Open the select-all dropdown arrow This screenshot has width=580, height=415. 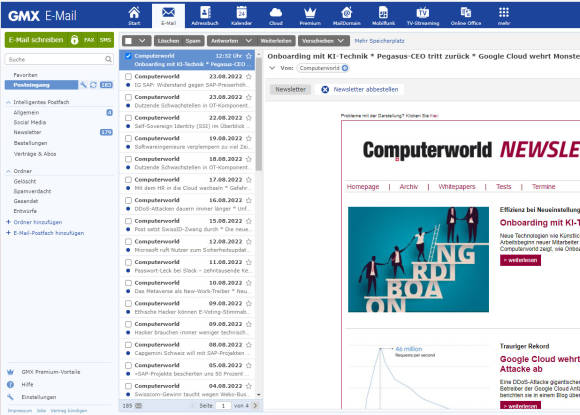(142, 41)
